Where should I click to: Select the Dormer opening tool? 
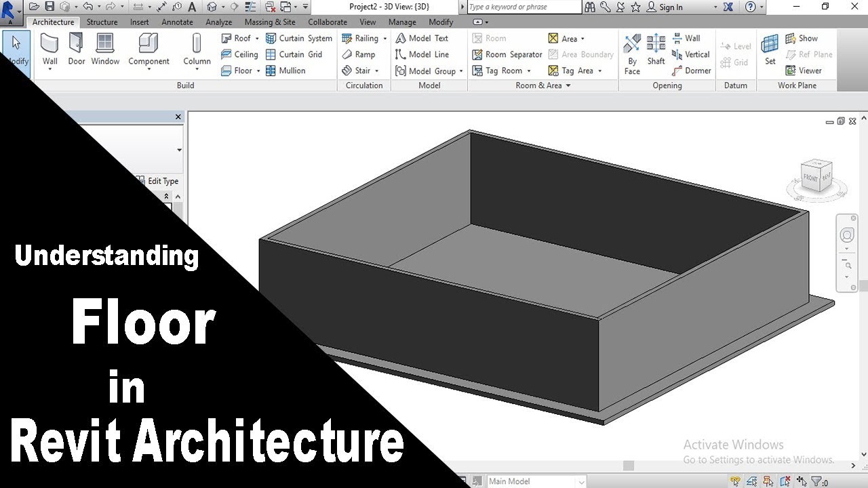pos(691,70)
